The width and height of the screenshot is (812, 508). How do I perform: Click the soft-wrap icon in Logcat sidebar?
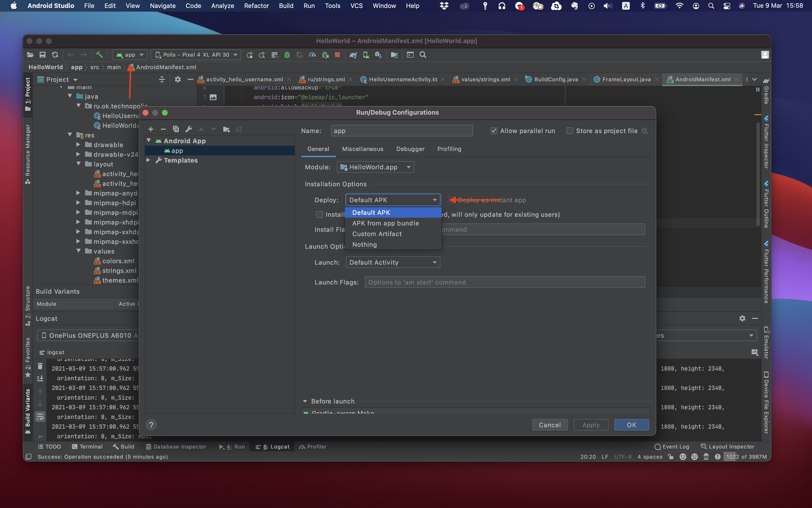[x=40, y=417]
